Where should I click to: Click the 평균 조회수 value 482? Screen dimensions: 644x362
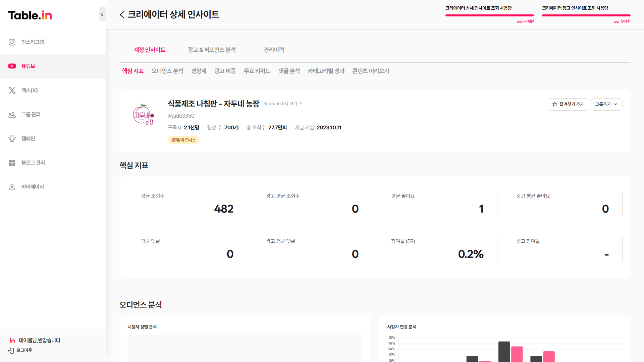[x=224, y=209]
